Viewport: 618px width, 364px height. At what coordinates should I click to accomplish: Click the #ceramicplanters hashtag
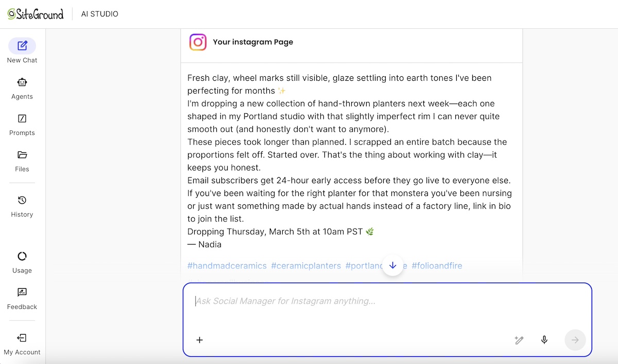[306, 266]
